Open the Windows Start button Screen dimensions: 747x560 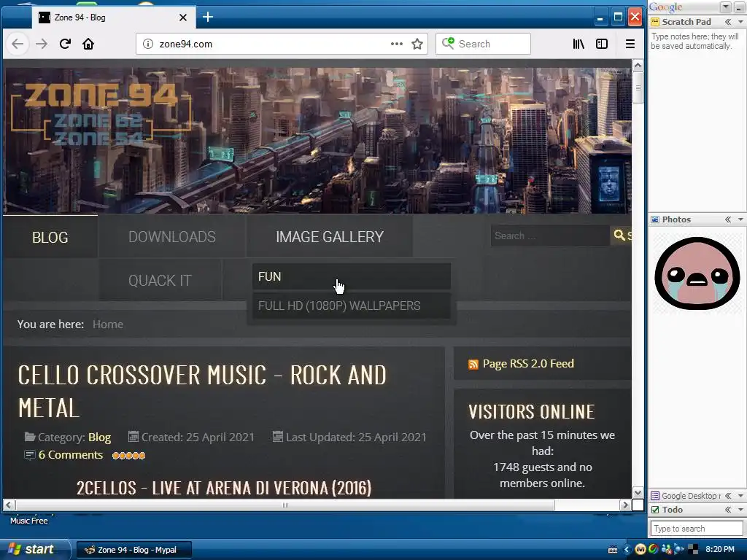[34, 549]
